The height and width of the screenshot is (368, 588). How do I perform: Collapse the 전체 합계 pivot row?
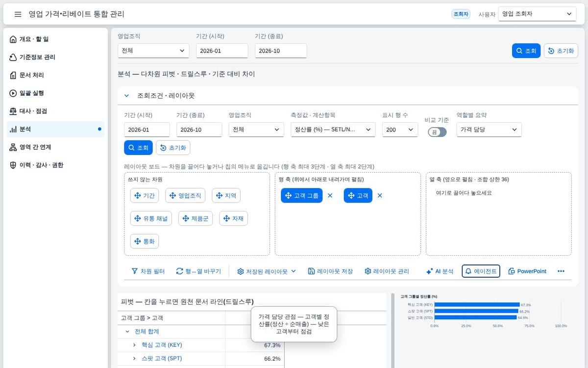pyautogui.click(x=127, y=332)
